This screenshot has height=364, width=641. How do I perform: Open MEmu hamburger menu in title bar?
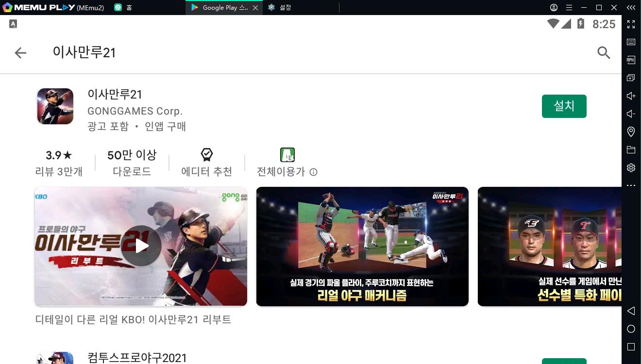click(569, 8)
